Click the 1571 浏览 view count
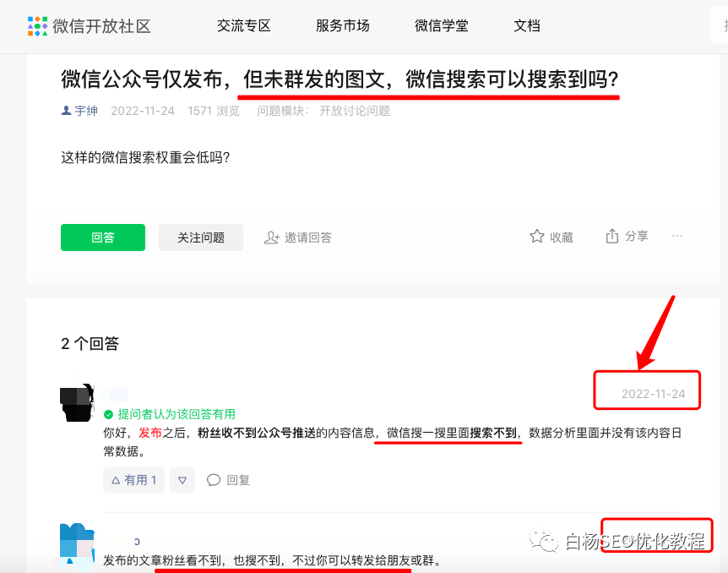 coord(214,111)
